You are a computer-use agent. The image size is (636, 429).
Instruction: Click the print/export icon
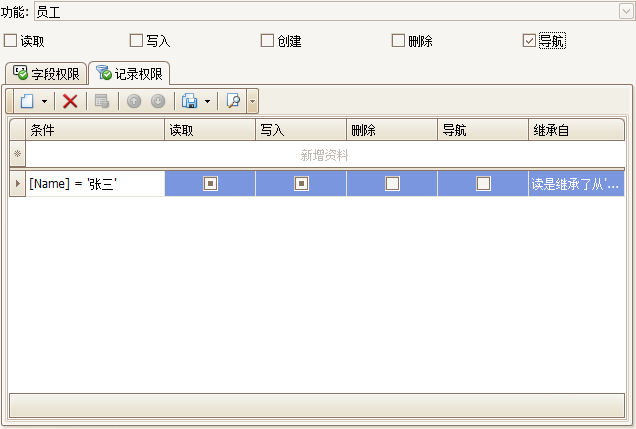[x=189, y=101]
